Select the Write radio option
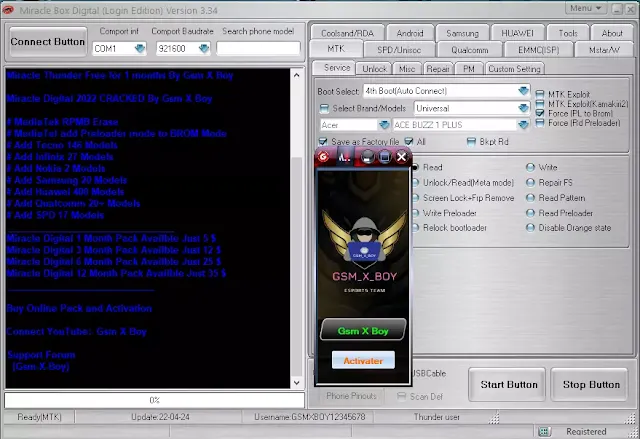 [530, 167]
